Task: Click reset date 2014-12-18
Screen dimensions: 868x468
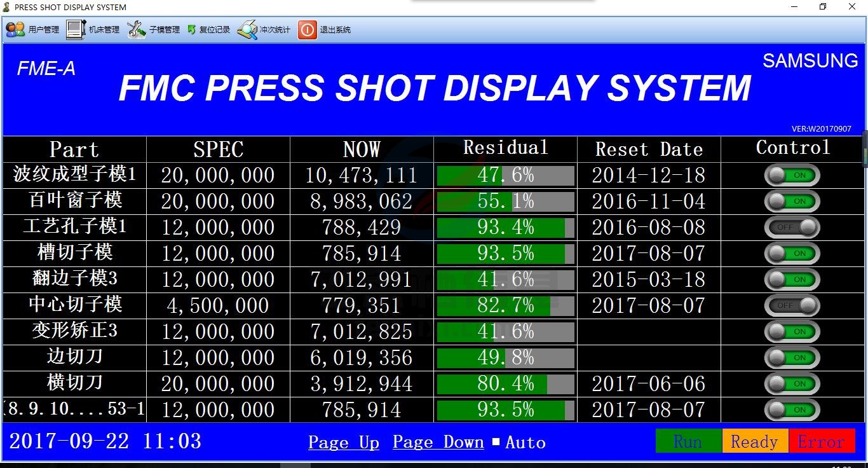Action: click(x=649, y=175)
